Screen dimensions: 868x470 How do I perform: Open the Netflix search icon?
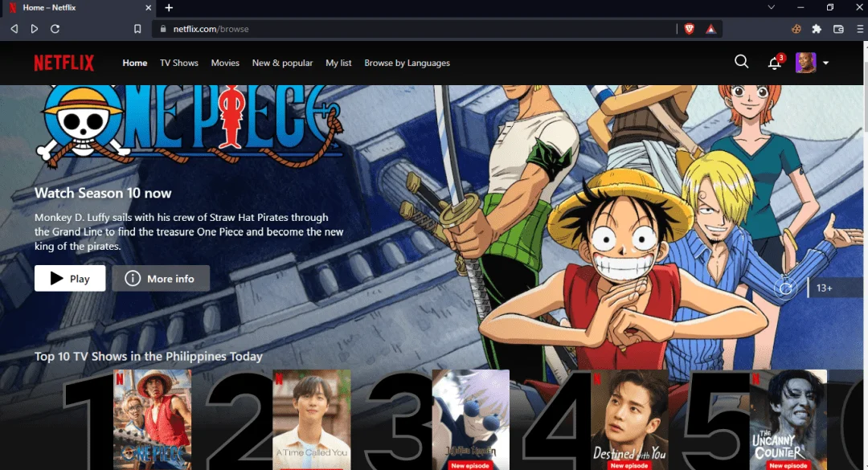click(x=741, y=62)
